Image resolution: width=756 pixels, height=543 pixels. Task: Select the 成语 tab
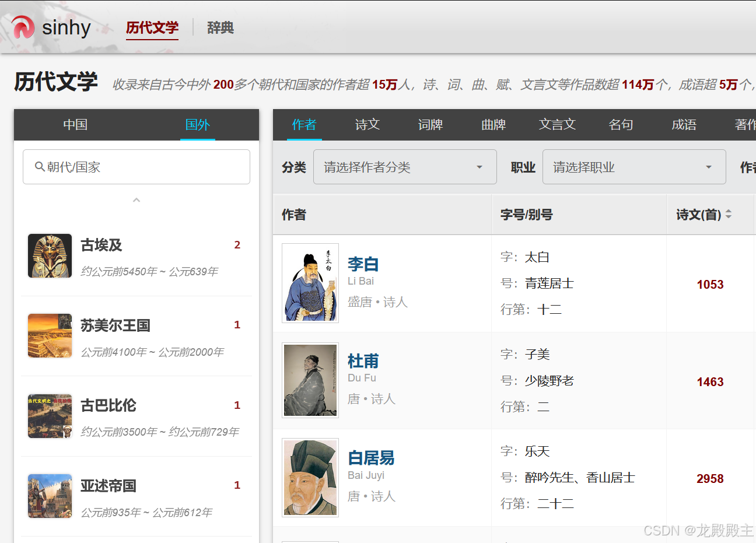pos(684,125)
